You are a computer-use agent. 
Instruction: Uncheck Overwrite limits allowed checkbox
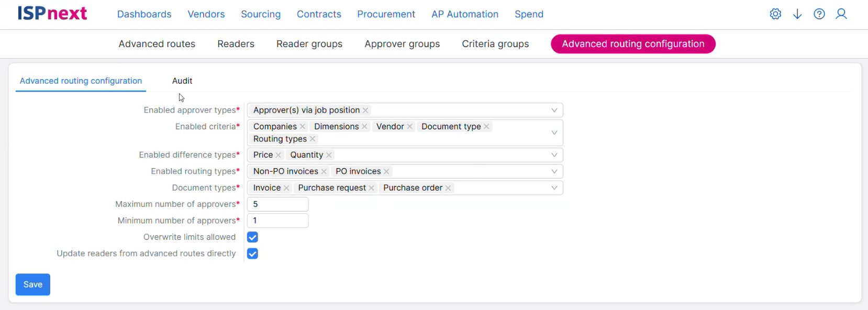point(252,237)
